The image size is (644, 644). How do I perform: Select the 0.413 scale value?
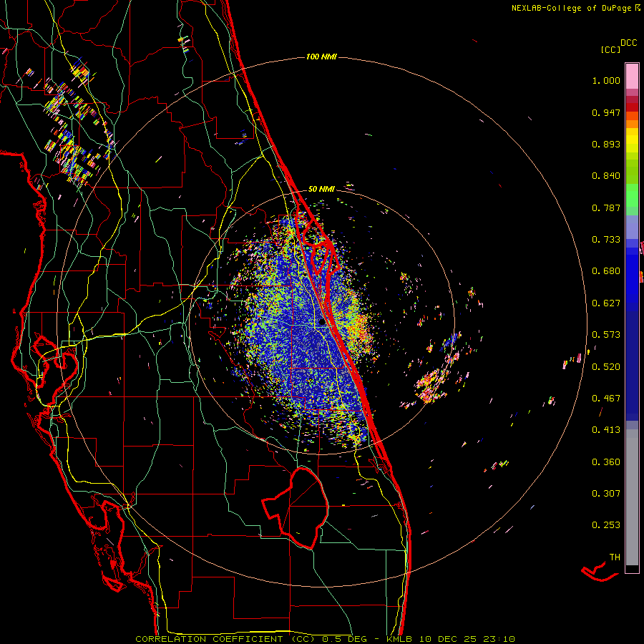click(606, 430)
